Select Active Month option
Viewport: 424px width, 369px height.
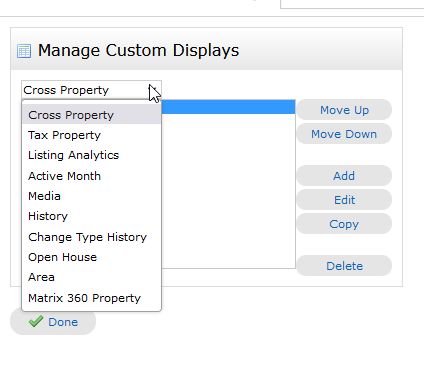pos(91,176)
